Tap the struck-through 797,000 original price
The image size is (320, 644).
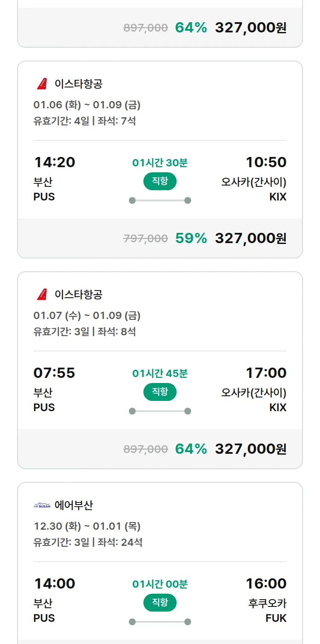145,238
